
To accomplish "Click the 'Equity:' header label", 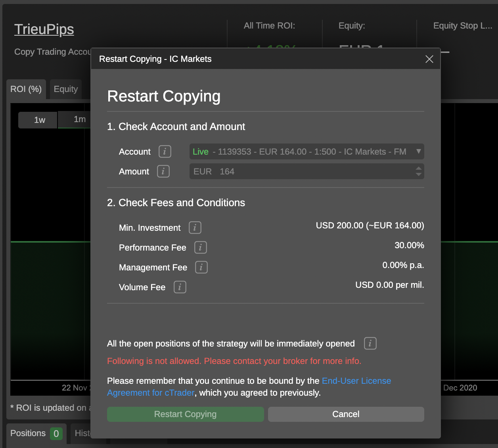I will (x=352, y=26).
